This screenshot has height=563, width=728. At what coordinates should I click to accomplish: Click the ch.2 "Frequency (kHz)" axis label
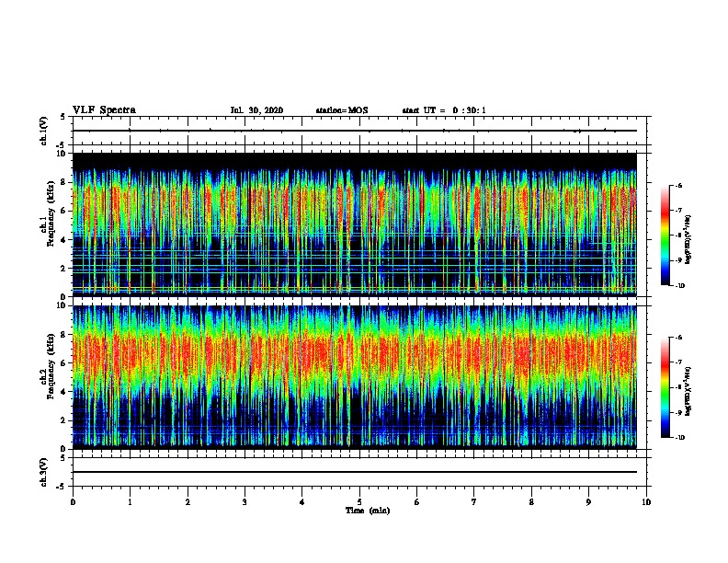[51, 365]
